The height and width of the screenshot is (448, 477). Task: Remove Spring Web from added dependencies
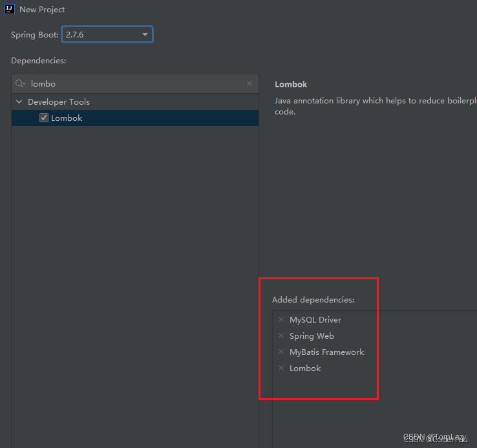(x=281, y=336)
